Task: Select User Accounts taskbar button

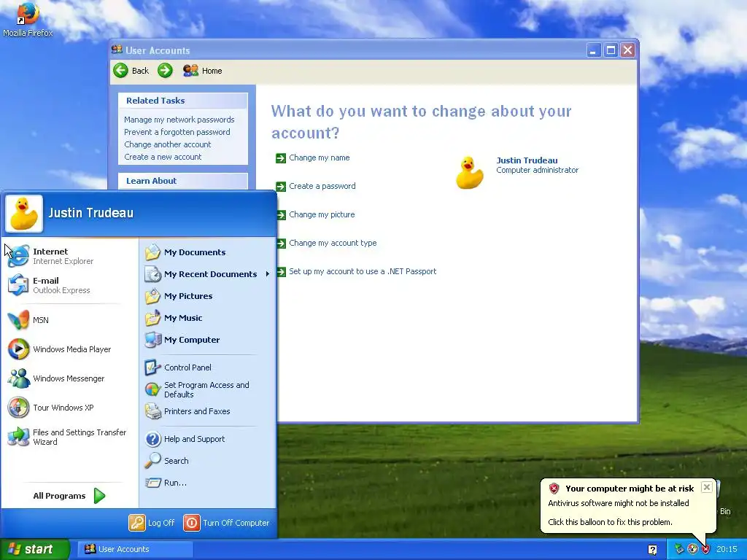Action: (x=136, y=549)
